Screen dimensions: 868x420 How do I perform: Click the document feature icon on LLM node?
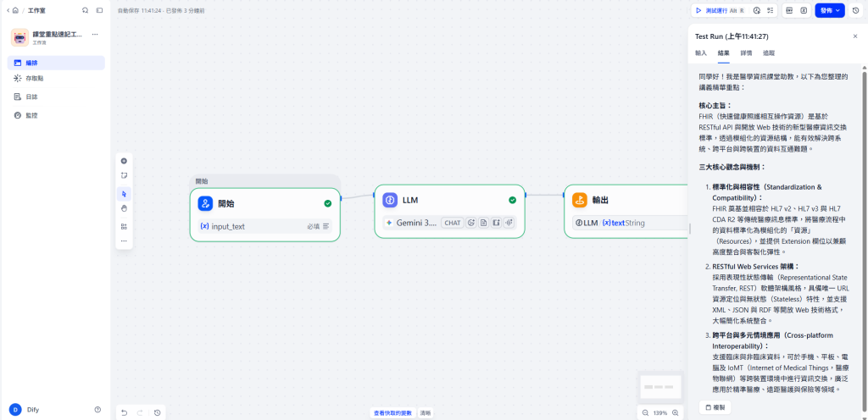coord(484,223)
